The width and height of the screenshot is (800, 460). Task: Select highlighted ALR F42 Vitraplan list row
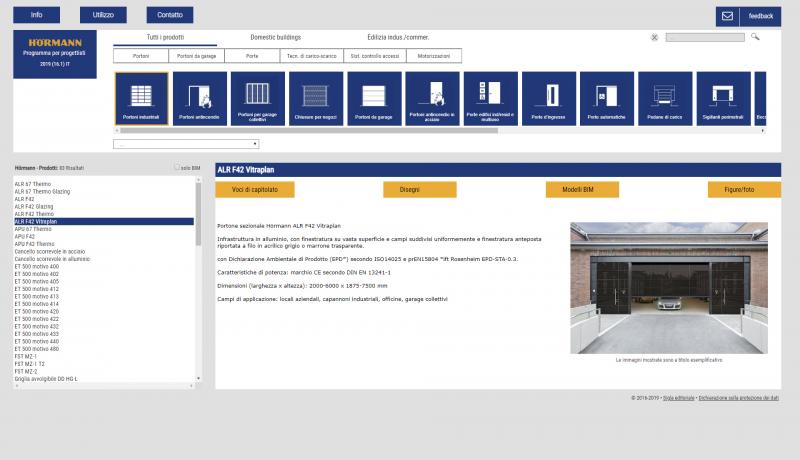pos(104,221)
